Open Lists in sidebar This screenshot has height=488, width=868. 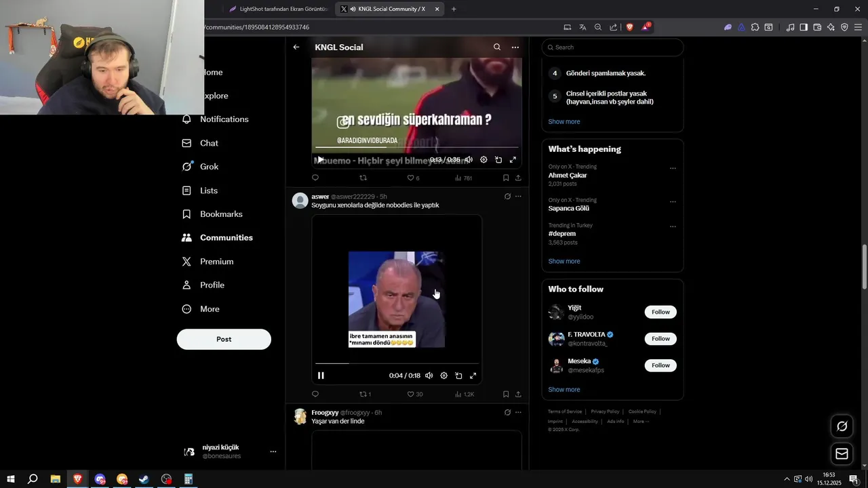point(201,190)
